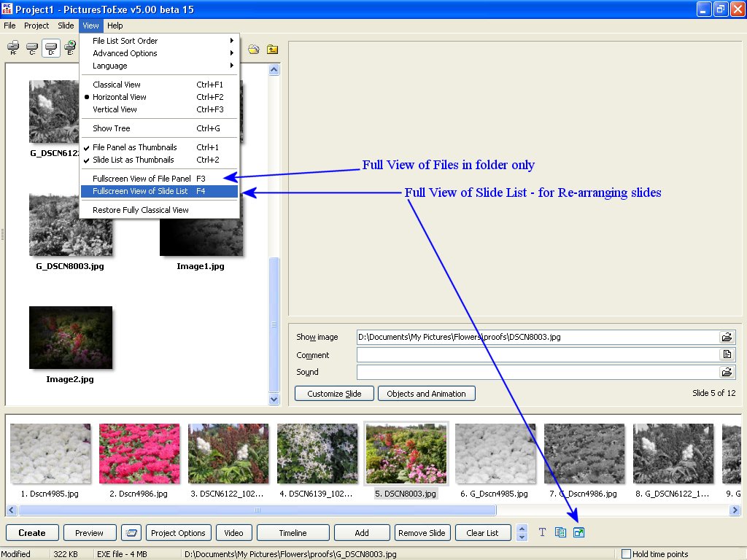This screenshot has height=560, width=747.
Task: Choose Fullscreen View of File Panel
Action: point(159,179)
